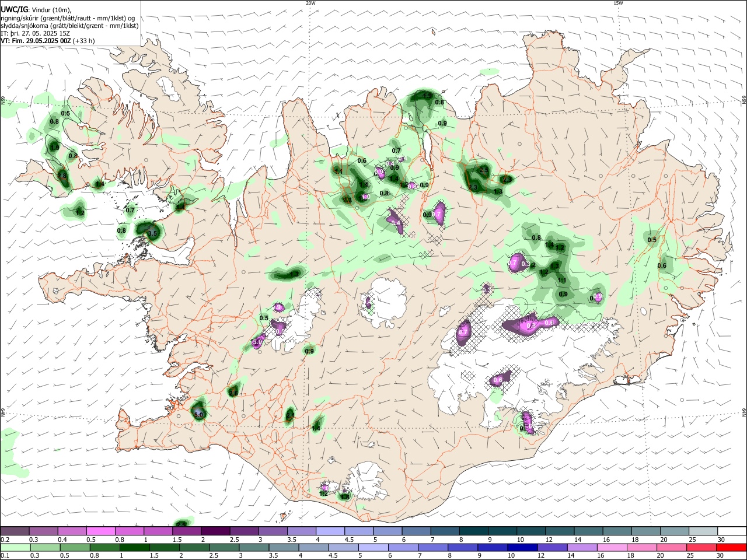Pick the red 30 swatch in rain scale

[731, 547]
